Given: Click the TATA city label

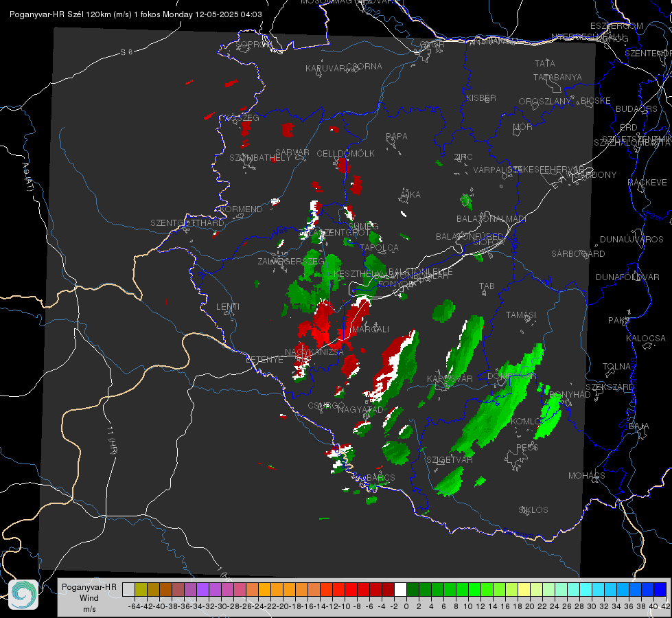Looking at the screenshot, I should (545, 63).
